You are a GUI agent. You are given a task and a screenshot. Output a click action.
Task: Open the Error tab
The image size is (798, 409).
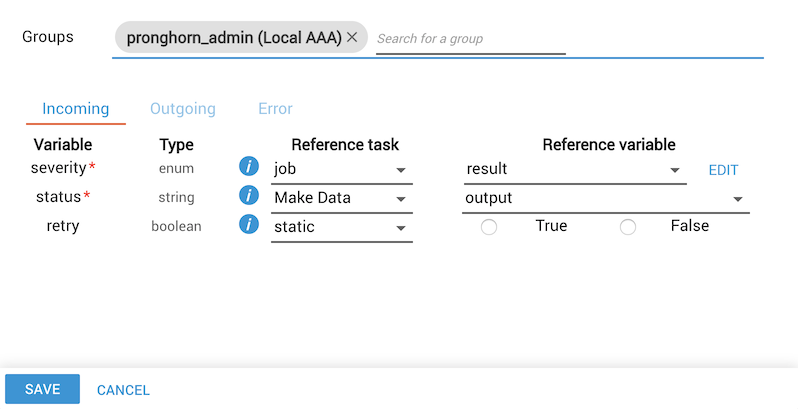point(275,109)
